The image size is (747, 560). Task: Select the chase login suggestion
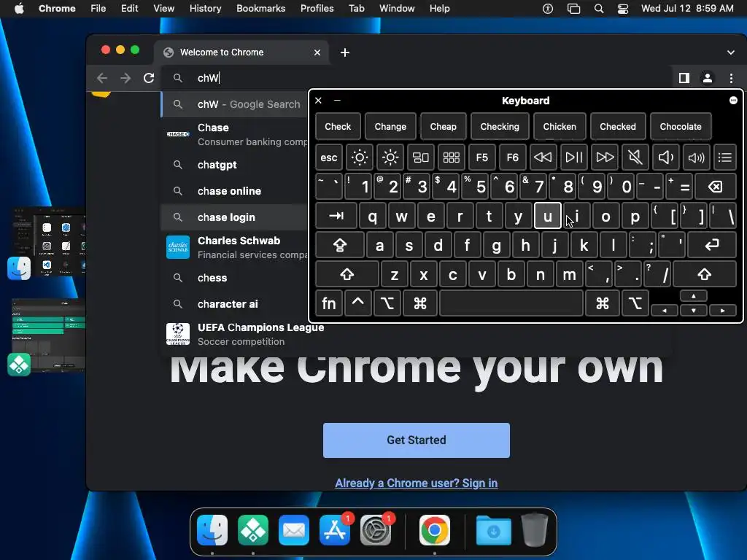pos(234,217)
